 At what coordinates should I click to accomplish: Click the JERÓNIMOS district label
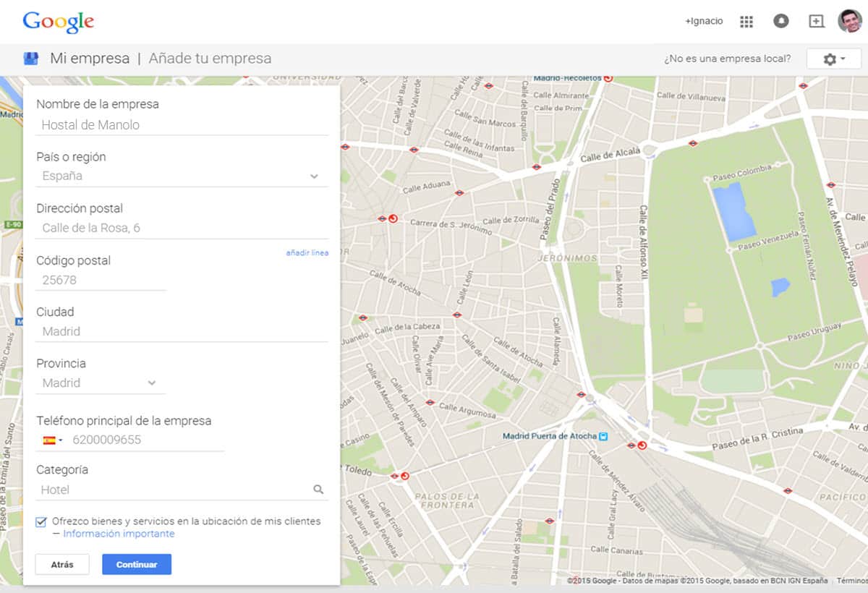coord(567,257)
